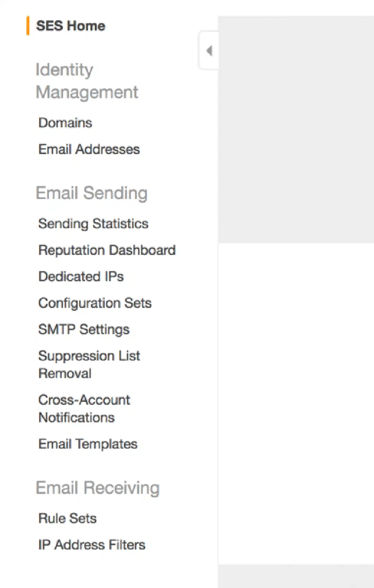
Task: Open Email Templates
Action: click(x=88, y=444)
